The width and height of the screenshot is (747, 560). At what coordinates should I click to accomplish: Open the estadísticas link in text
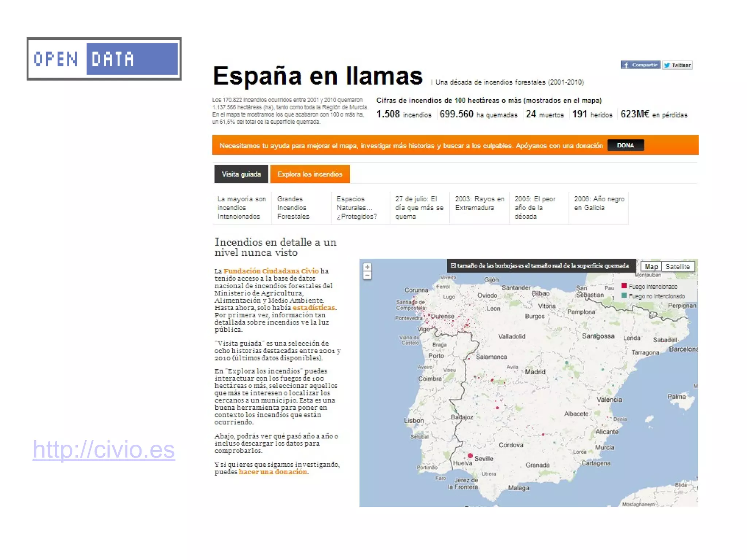[314, 308]
